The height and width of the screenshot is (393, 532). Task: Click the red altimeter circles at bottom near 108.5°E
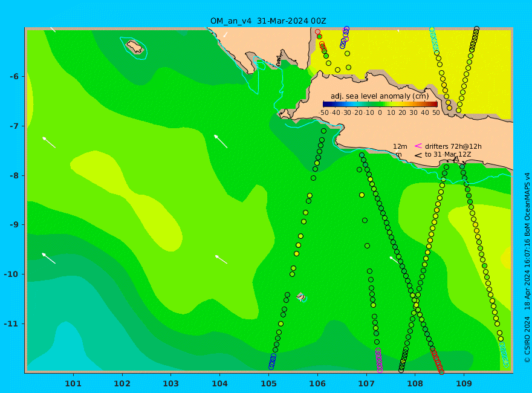(437, 360)
